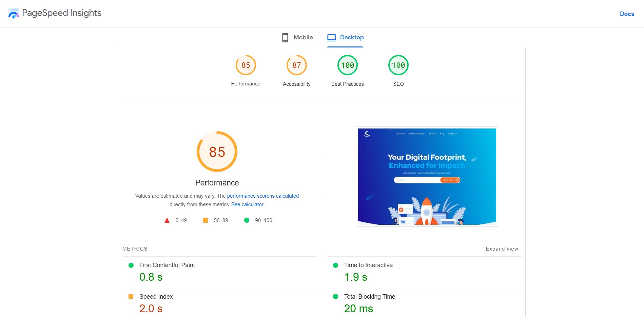Click the mobile phone icon beside Mobile
The height and width of the screenshot is (317, 644).
point(285,37)
